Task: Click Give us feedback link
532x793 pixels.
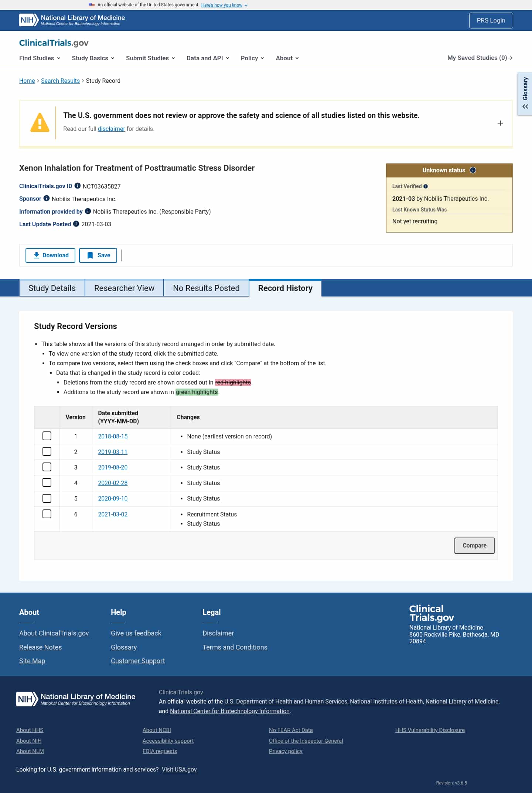Action: pos(136,633)
